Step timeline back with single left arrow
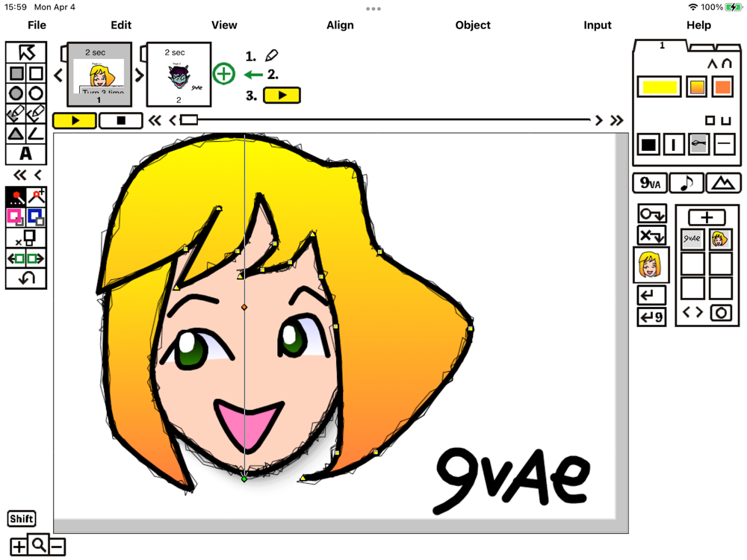This screenshot has width=747, height=560. (173, 120)
